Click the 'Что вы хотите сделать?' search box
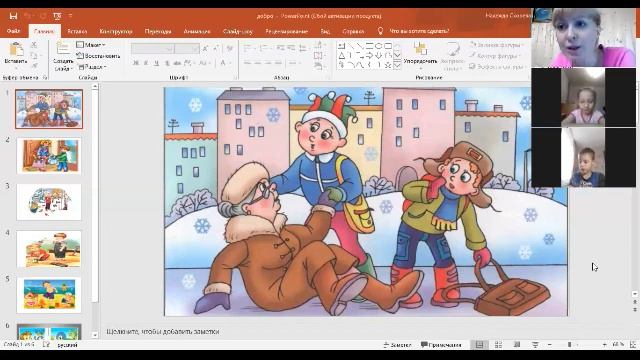Viewport: 640px width, 360px height. [x=420, y=31]
